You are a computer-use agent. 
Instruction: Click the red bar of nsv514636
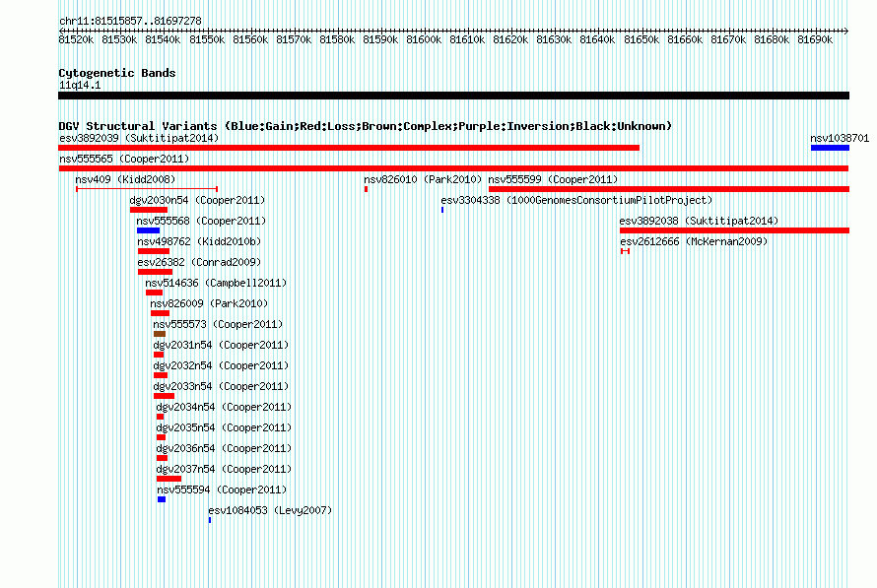(154, 293)
